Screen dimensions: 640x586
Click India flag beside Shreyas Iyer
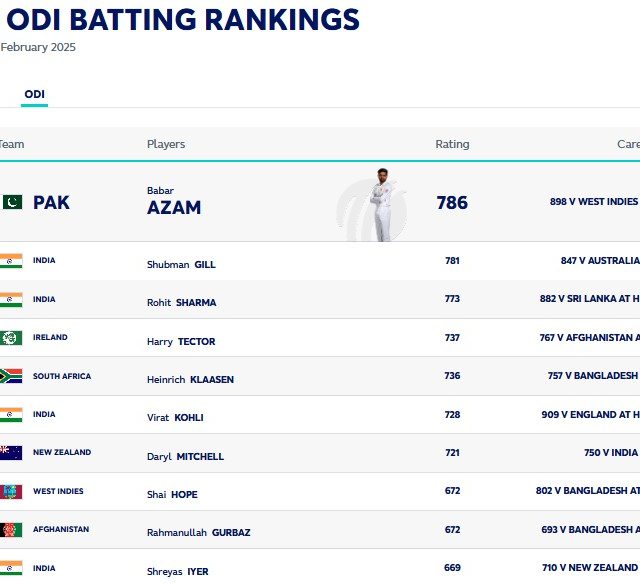tap(11, 568)
